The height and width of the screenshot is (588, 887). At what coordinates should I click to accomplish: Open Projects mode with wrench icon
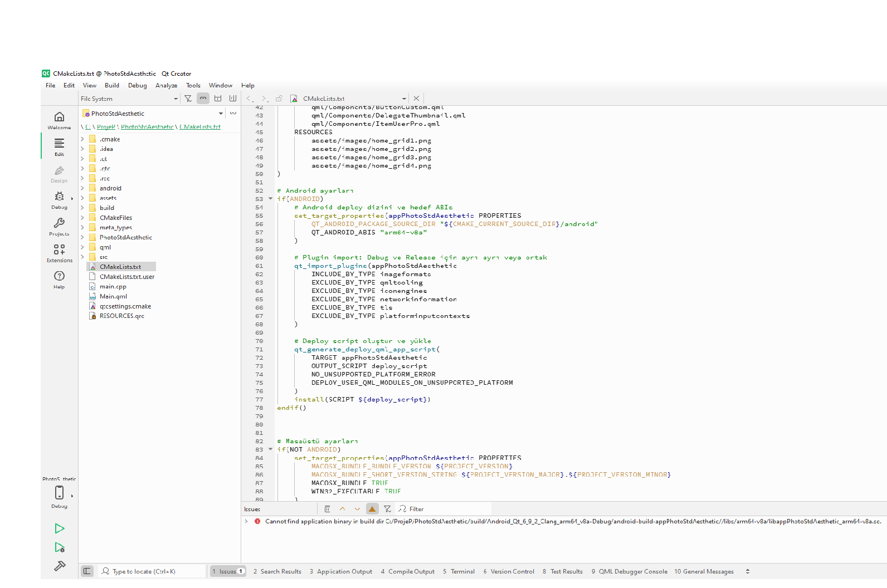point(59,226)
